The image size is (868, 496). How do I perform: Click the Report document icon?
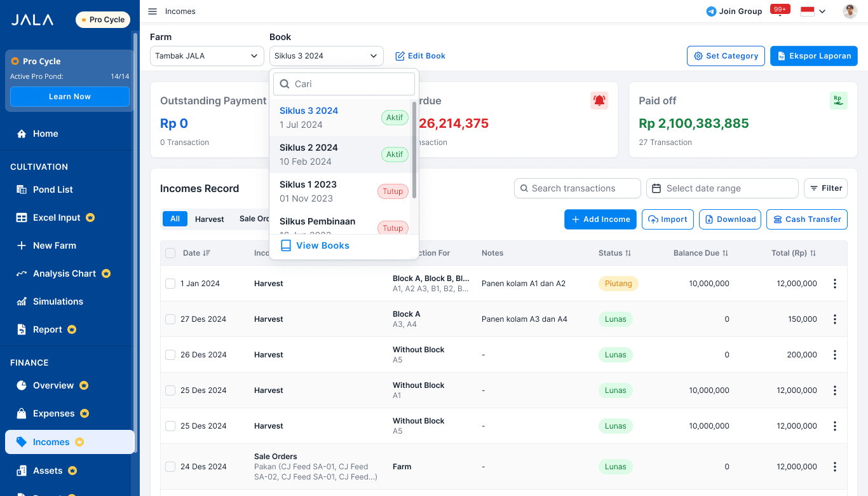pyautogui.click(x=22, y=329)
